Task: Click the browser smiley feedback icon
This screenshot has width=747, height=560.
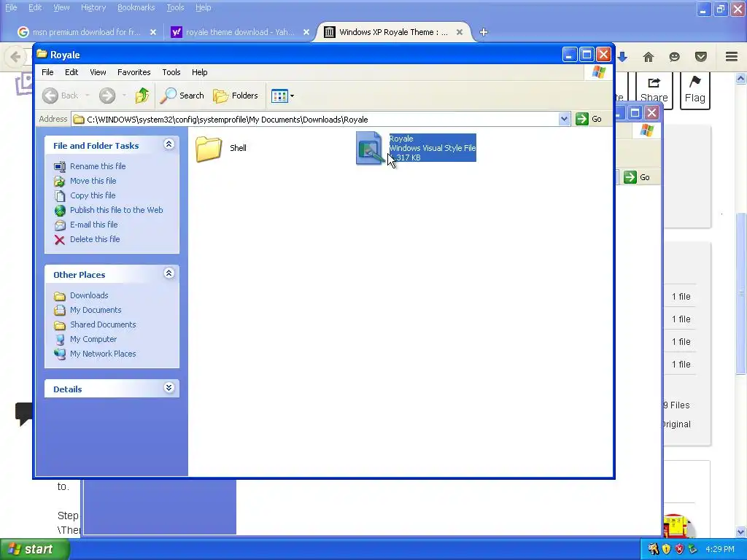Action: click(x=674, y=57)
